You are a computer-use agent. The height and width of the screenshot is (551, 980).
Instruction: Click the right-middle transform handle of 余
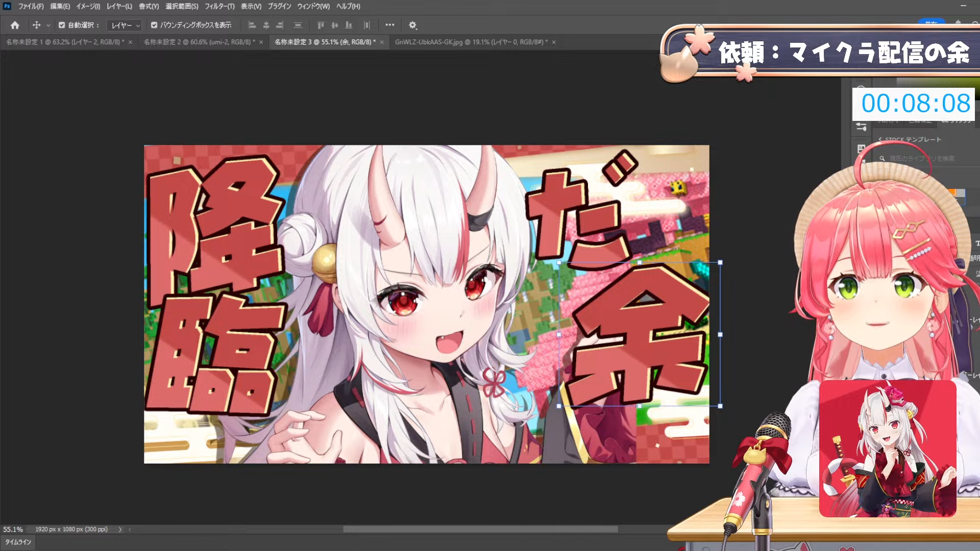click(x=720, y=334)
